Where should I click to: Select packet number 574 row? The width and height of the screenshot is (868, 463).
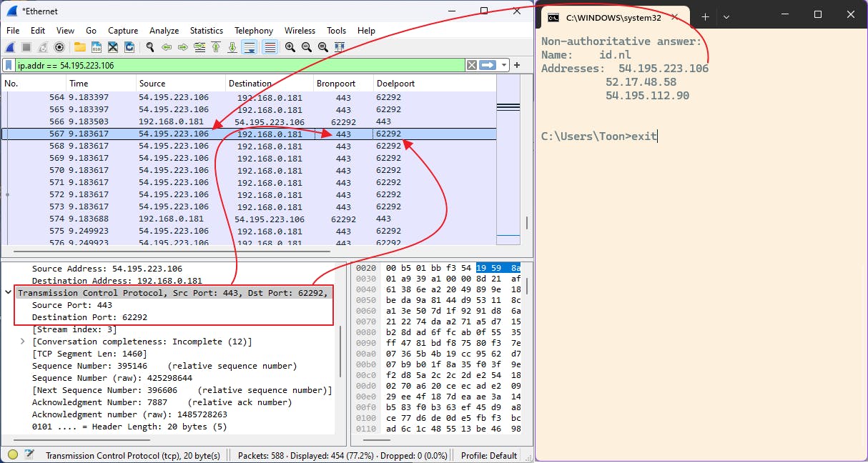click(x=249, y=219)
